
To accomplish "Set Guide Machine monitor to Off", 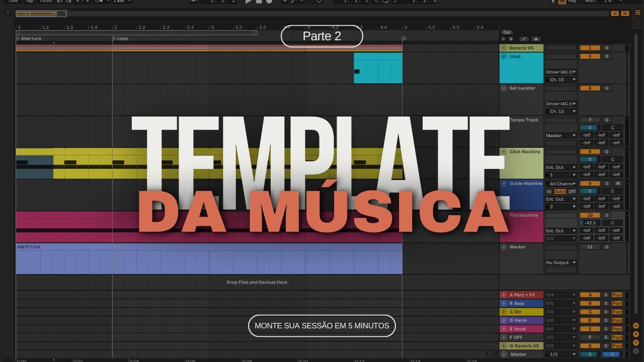I will (x=572, y=192).
